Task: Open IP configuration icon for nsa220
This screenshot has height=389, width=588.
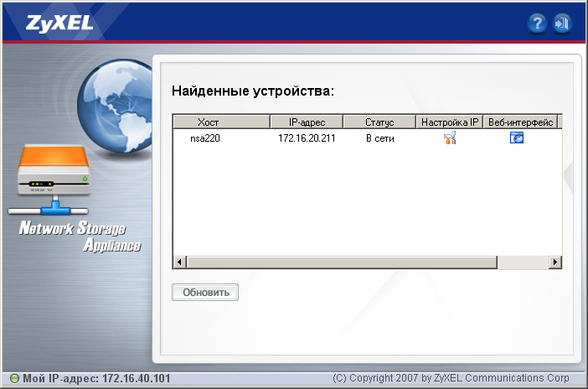Action: coord(450,137)
